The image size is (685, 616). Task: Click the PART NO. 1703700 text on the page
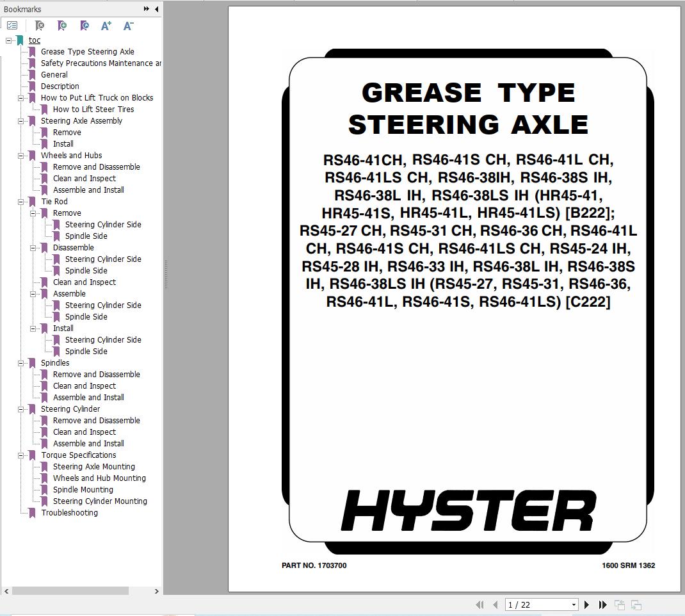314,565
